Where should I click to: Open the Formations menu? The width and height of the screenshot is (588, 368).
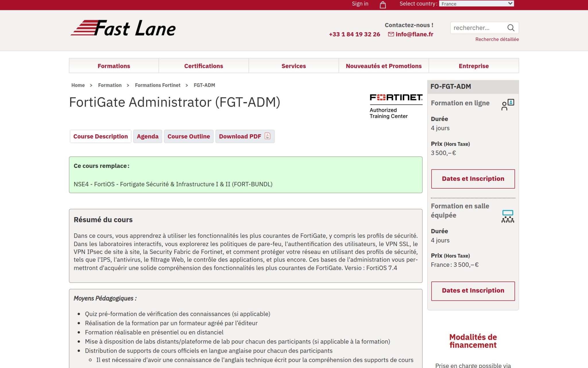coord(114,66)
